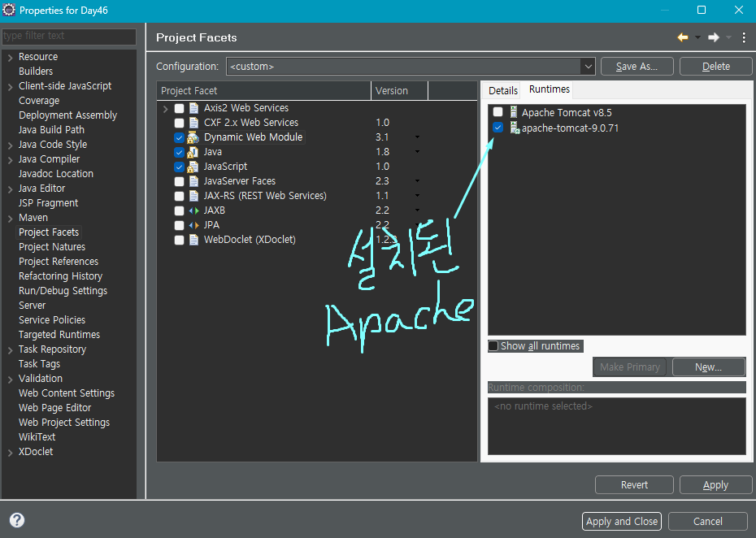Uncheck the JavaScript facet checkbox

pos(180,167)
